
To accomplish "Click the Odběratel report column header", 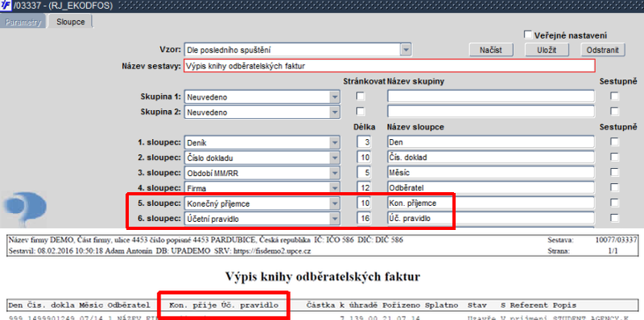I will 129,306.
